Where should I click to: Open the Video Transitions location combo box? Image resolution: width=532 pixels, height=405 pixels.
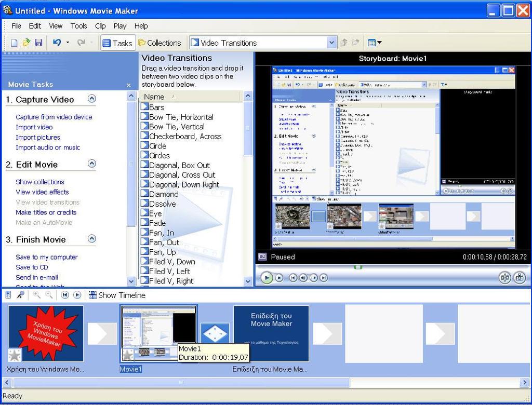click(263, 43)
